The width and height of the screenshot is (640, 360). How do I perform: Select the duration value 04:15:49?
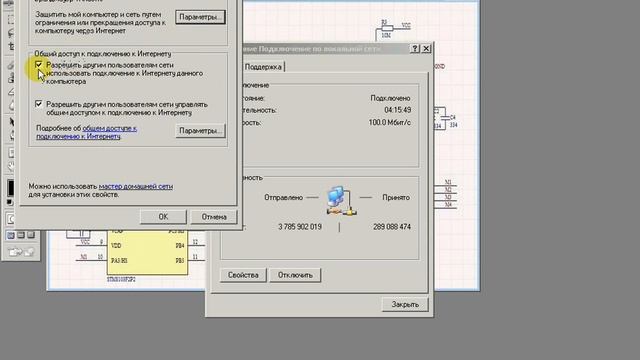click(398, 110)
